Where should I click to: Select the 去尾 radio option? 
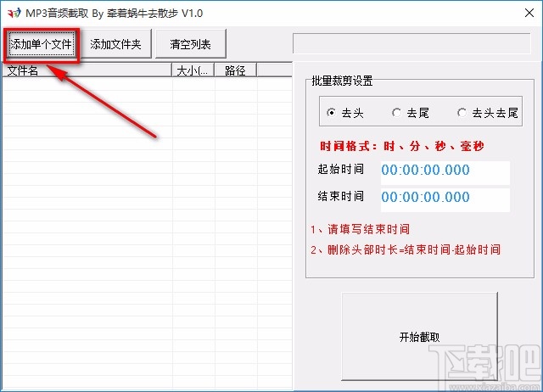411,113
